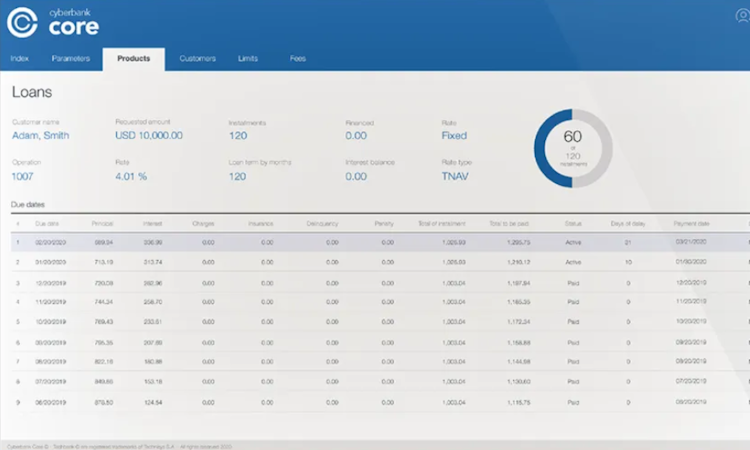The image size is (750, 450).
Task: Sort by Total of instalment header
Action: coord(441,223)
